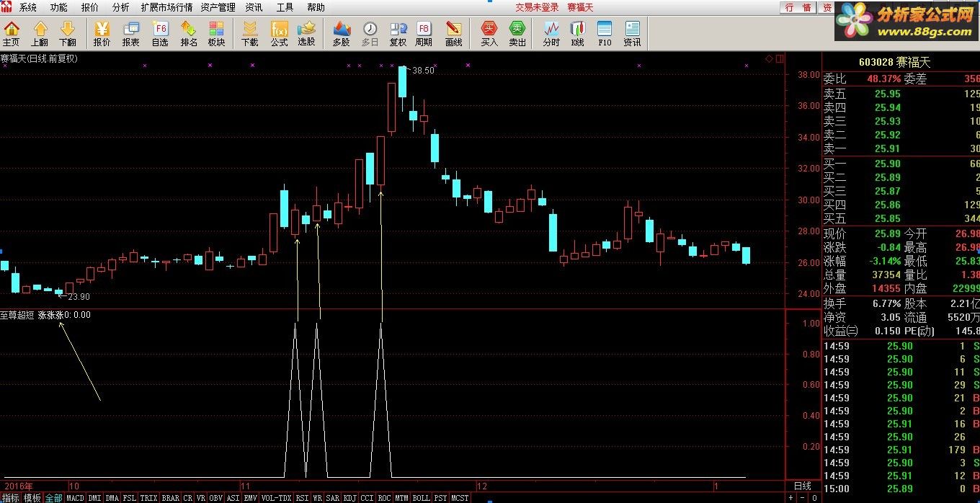Switch indicator to MACD
This screenshot has width=980, height=503.
click(x=75, y=498)
